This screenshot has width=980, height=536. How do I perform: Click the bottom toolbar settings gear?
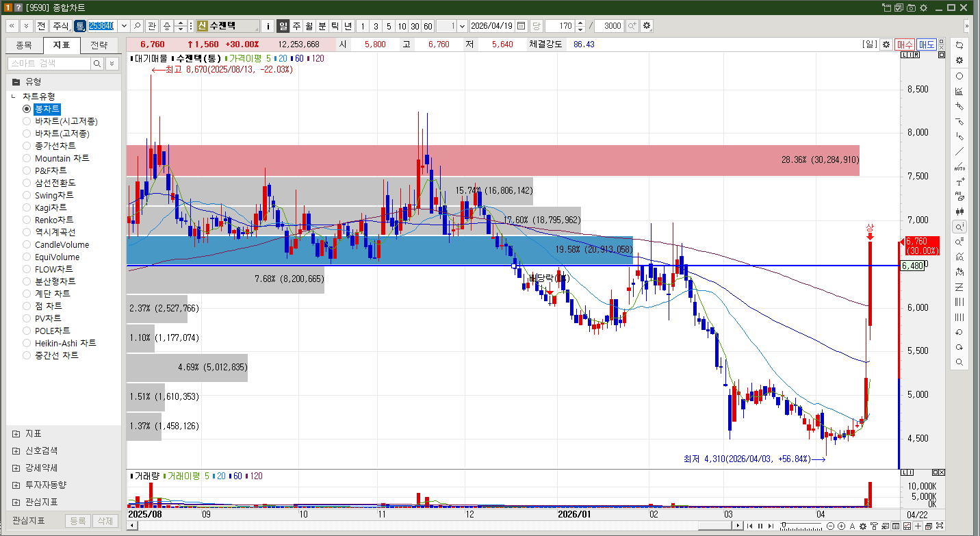[863, 526]
